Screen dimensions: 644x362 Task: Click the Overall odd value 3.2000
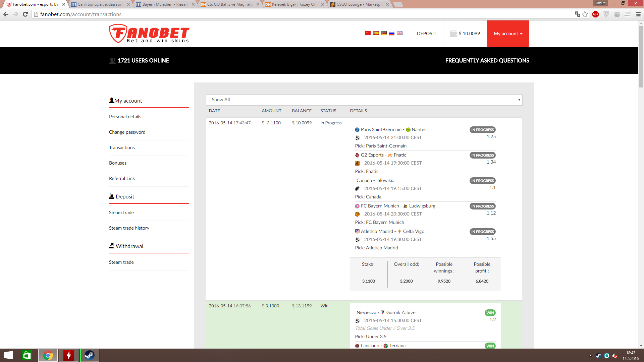(x=406, y=281)
